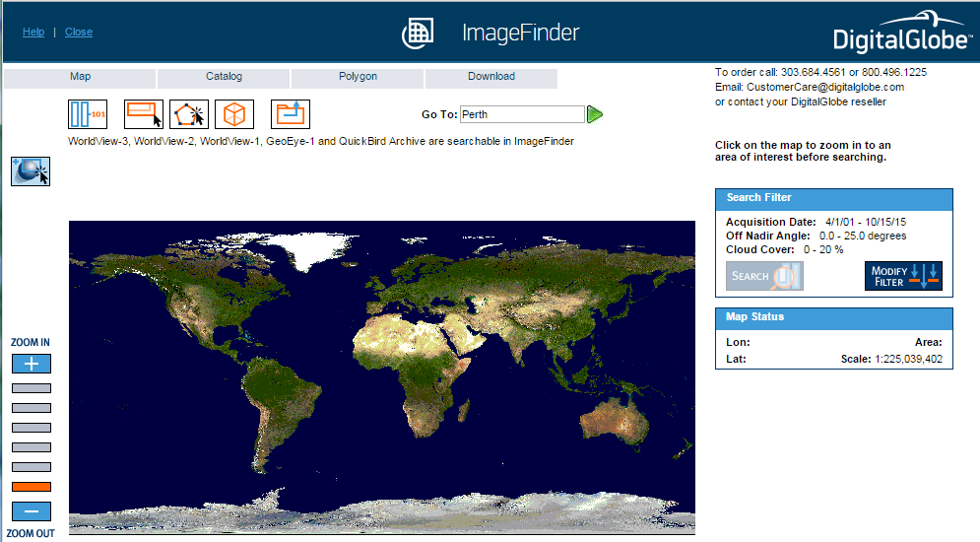Open the Help link
The height and width of the screenshot is (542, 980).
[x=33, y=32]
